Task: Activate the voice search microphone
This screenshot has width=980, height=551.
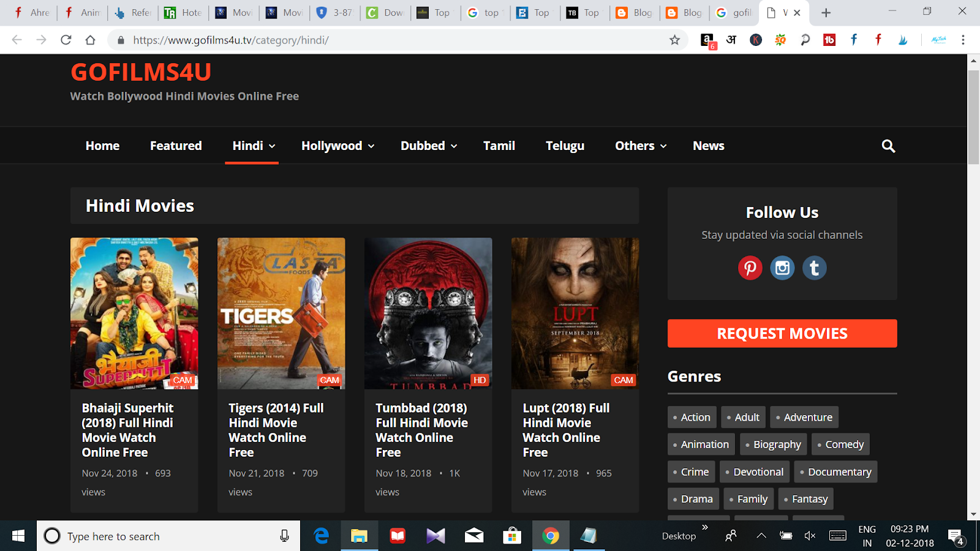Action: tap(284, 536)
